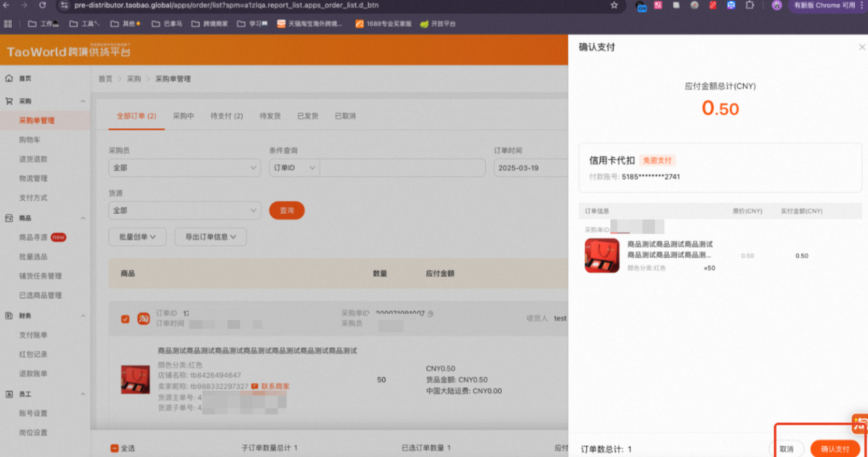Click the 联系商家 chat icon
868x457 pixels.
click(254, 387)
